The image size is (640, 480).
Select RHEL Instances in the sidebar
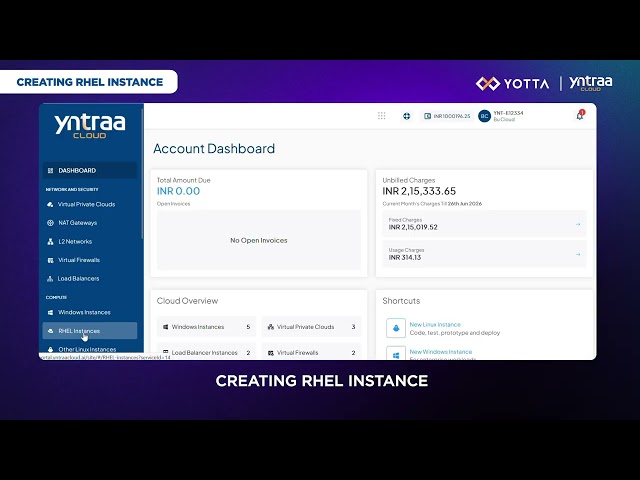coord(90,331)
